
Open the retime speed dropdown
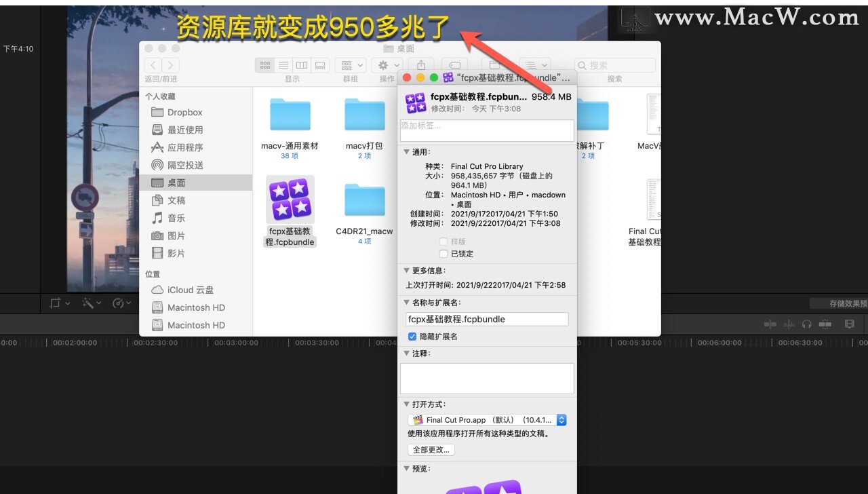(121, 303)
